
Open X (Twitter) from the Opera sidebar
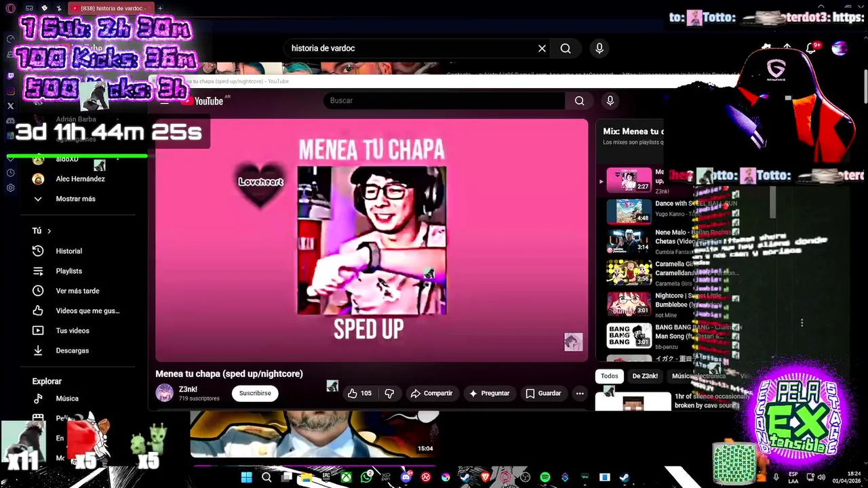[10, 106]
